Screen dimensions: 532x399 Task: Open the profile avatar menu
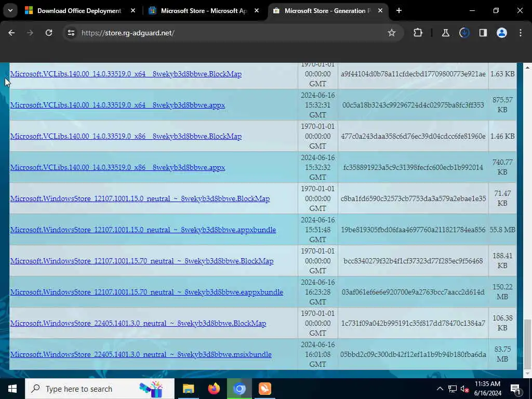pos(501,33)
